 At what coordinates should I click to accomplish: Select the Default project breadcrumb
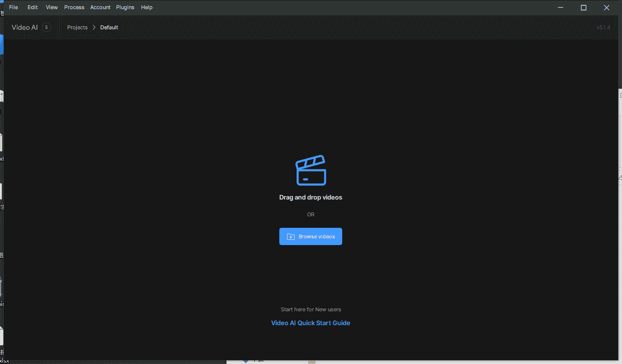tap(109, 27)
